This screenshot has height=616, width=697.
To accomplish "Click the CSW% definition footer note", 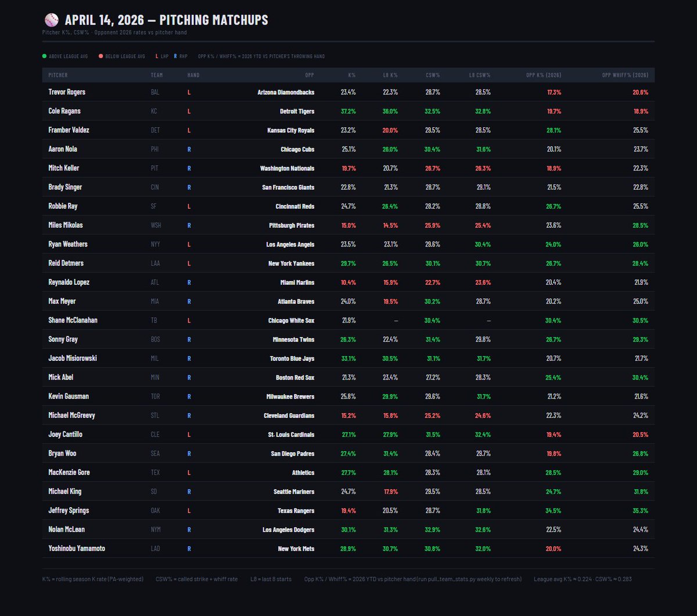I will tap(197, 579).
